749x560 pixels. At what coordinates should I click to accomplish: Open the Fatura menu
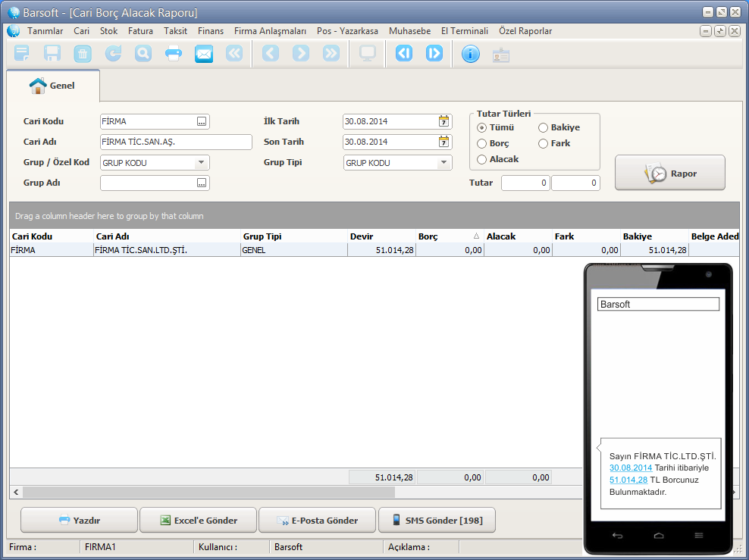click(140, 31)
